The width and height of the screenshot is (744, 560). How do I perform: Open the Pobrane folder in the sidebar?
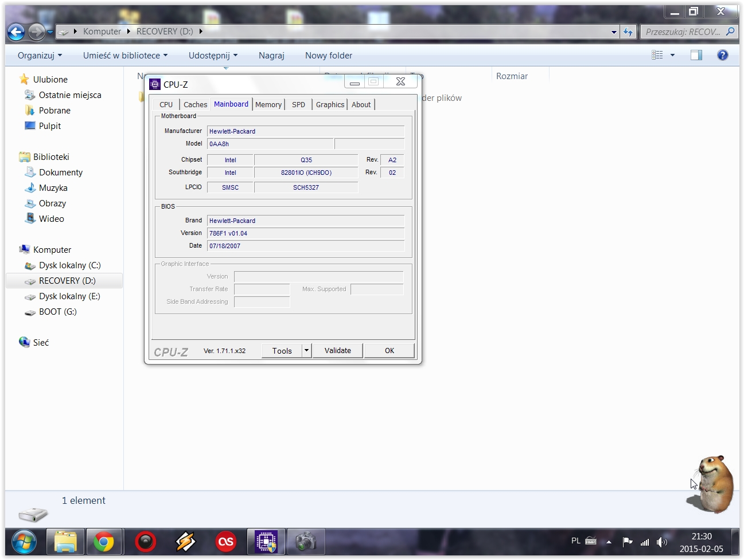[54, 111]
